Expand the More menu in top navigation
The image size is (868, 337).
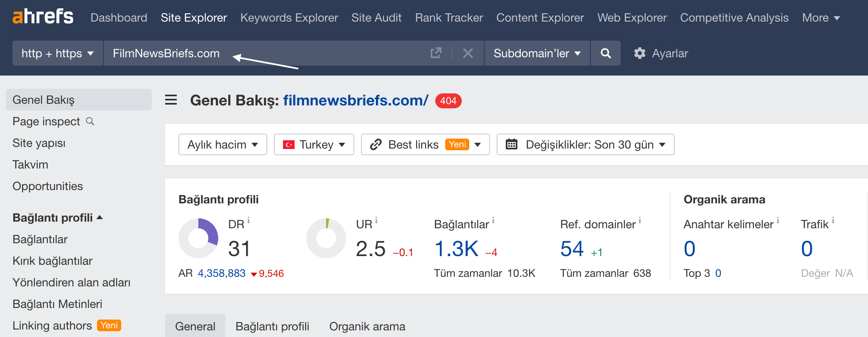coord(821,17)
